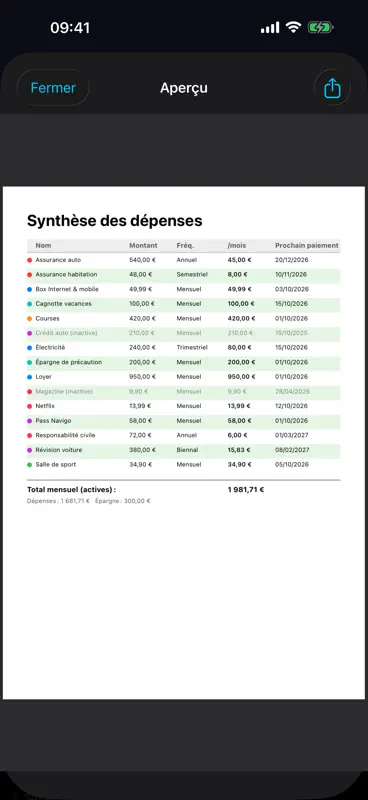Click the payment date '10/11/2026'

point(291,274)
